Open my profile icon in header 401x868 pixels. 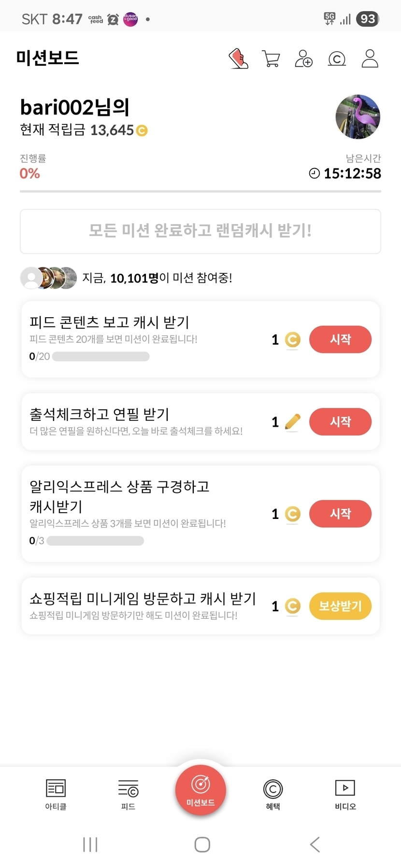pos(370,59)
